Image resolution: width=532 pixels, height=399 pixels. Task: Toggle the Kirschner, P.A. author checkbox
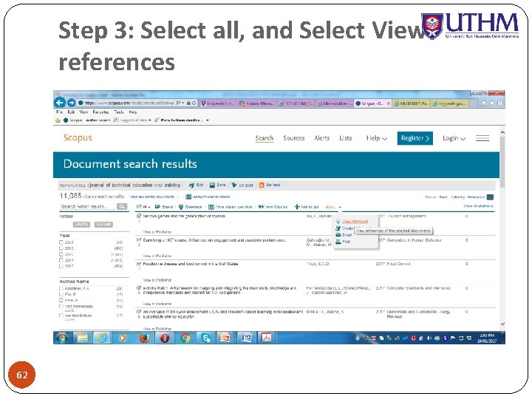pyautogui.click(x=61, y=288)
